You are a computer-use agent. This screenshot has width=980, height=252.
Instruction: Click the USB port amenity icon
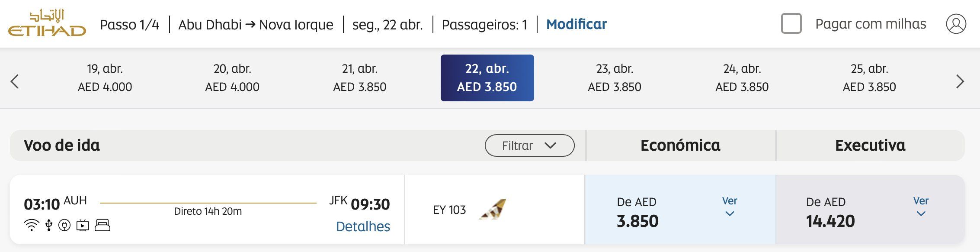tap(49, 225)
